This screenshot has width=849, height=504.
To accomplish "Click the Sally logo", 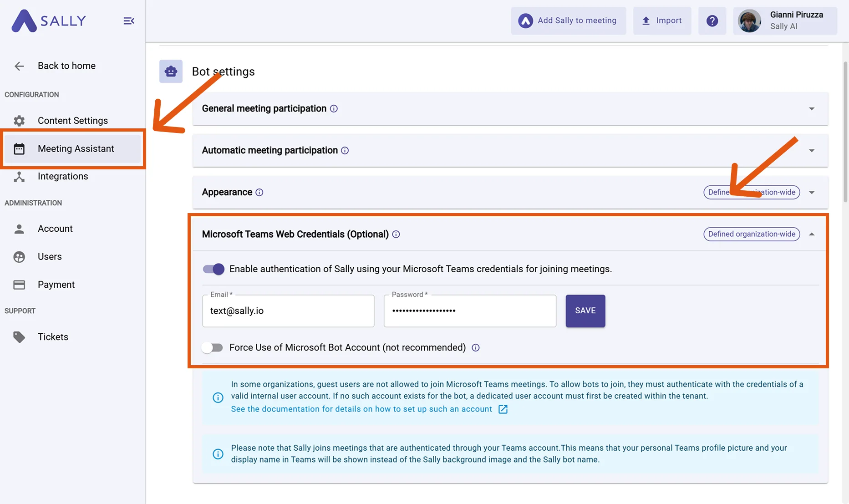I will click(49, 21).
